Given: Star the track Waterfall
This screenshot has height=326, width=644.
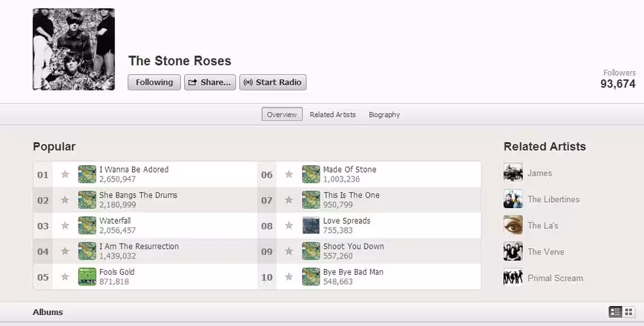Looking at the screenshot, I should click(65, 225).
